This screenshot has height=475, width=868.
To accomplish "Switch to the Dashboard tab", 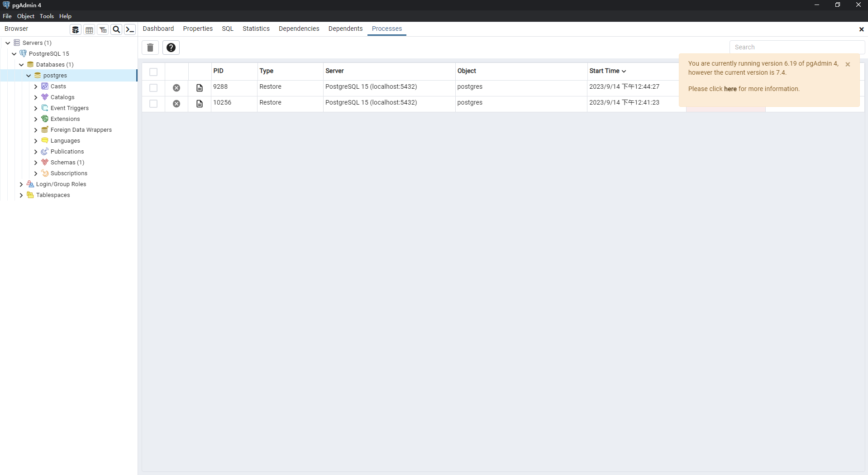I will (x=158, y=29).
